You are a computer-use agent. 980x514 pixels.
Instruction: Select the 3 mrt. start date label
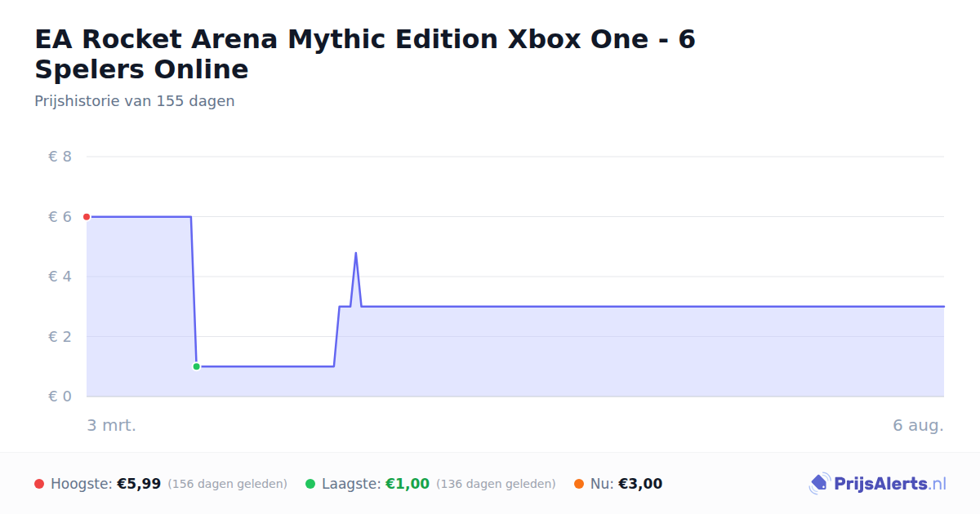pos(112,425)
